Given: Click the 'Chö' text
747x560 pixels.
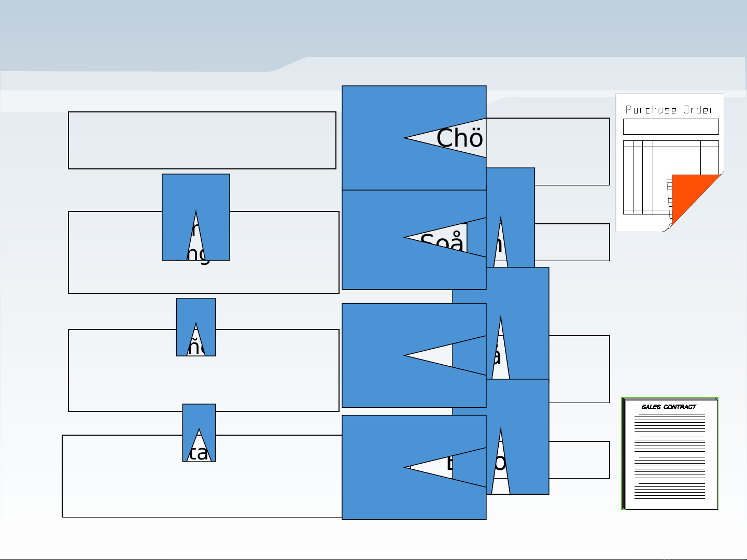Looking at the screenshot, I should coord(460,138).
